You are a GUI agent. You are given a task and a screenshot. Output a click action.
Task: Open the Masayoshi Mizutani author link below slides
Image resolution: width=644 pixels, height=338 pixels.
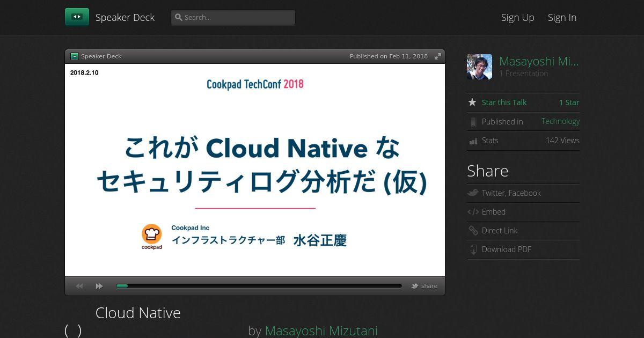coord(321,331)
